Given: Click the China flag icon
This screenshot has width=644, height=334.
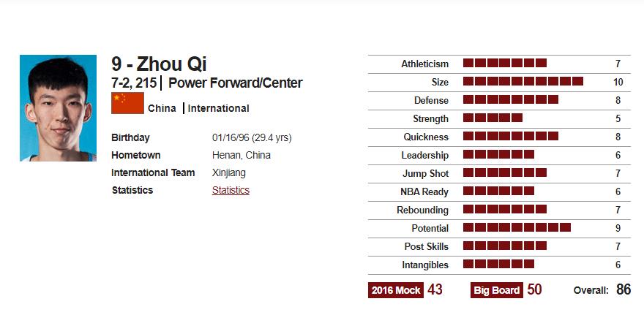Looking at the screenshot, I should coord(127,103).
